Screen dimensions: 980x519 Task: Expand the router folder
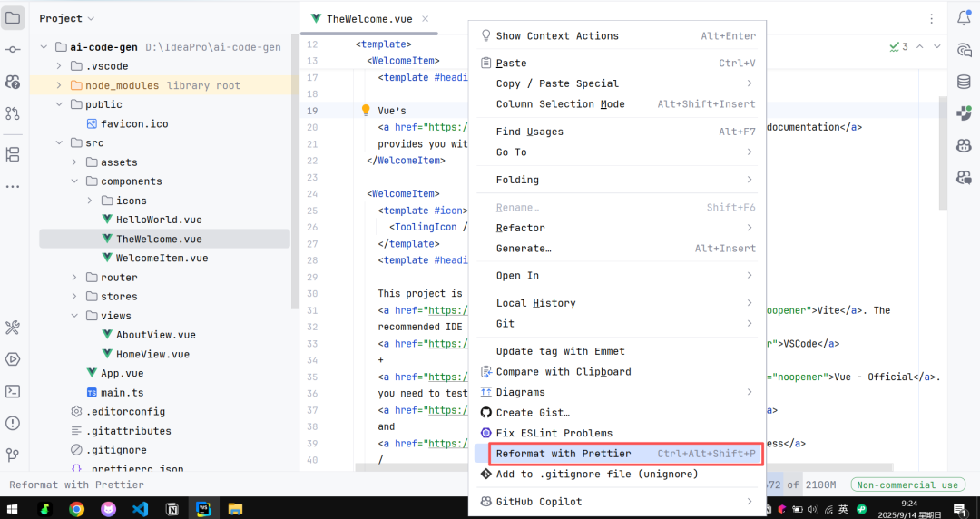tap(74, 278)
